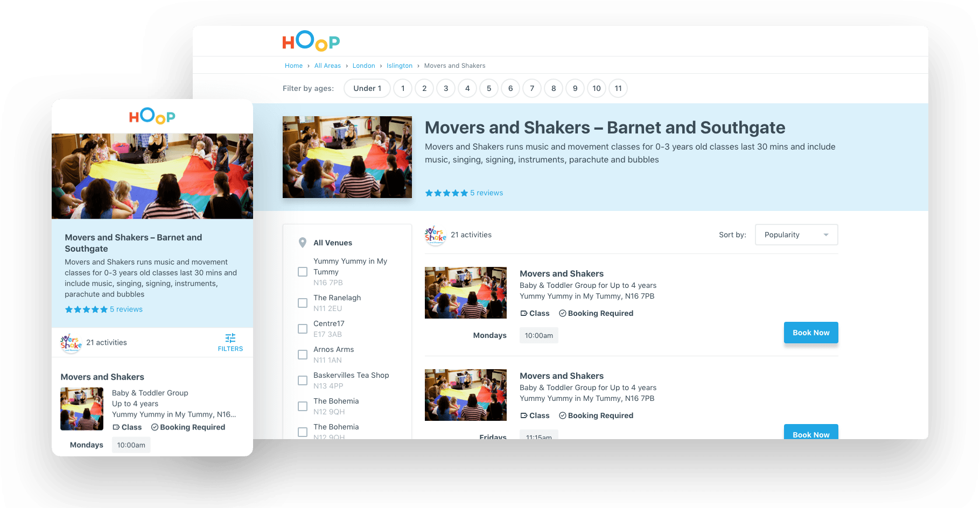Select age filter 3

446,88
